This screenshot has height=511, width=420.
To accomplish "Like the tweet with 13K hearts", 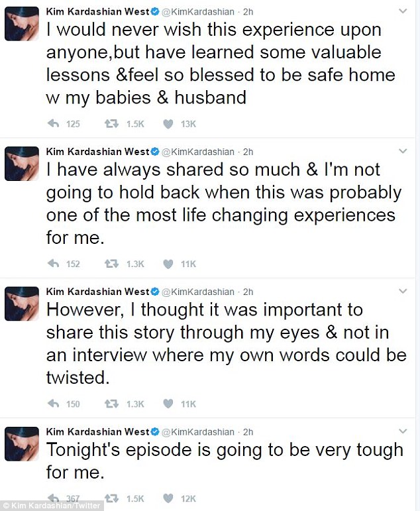I will click(x=168, y=124).
